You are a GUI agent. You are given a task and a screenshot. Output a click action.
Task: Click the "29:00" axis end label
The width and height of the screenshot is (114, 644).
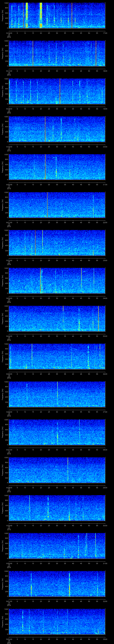click(x=105, y=487)
